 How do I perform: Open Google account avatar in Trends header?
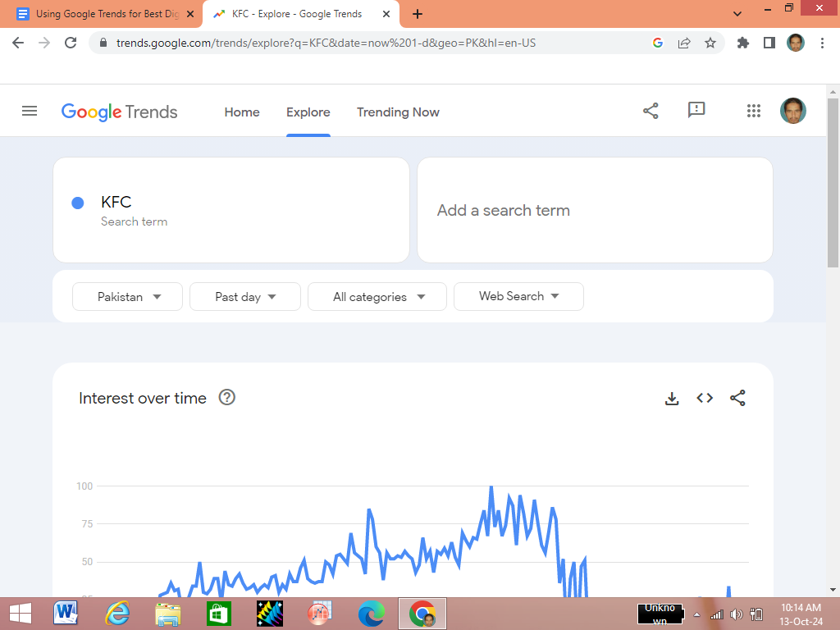793,111
